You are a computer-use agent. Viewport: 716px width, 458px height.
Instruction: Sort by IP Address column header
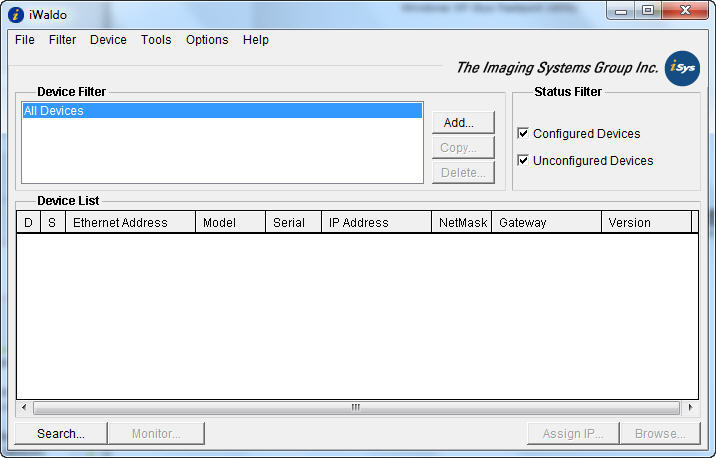pos(376,222)
